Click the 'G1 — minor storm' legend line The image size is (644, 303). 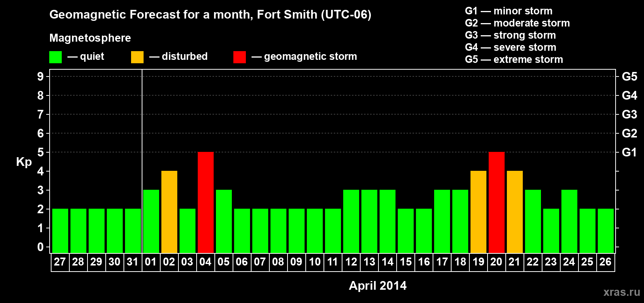click(x=509, y=11)
